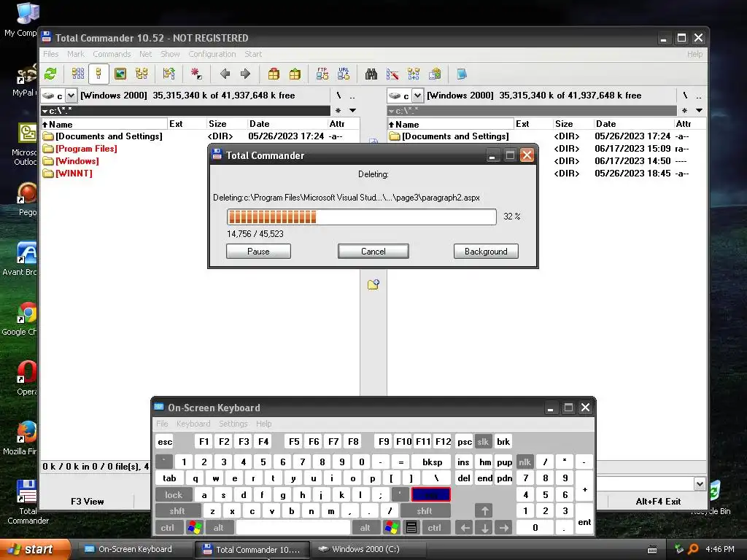Click the esc key on On-Screen Keyboard
747x560 pixels.
(165, 441)
